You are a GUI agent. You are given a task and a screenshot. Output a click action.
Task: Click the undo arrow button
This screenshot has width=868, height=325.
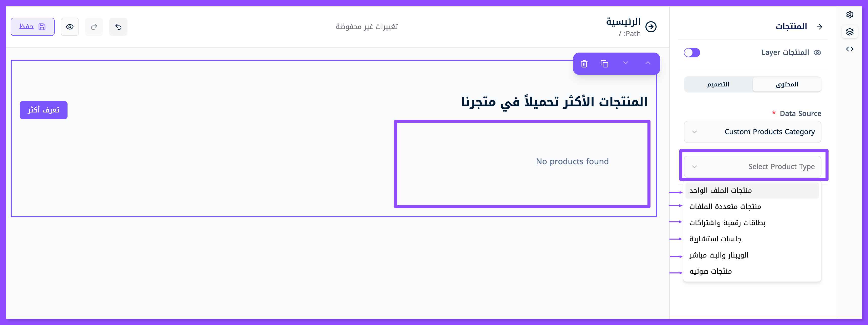(x=118, y=27)
